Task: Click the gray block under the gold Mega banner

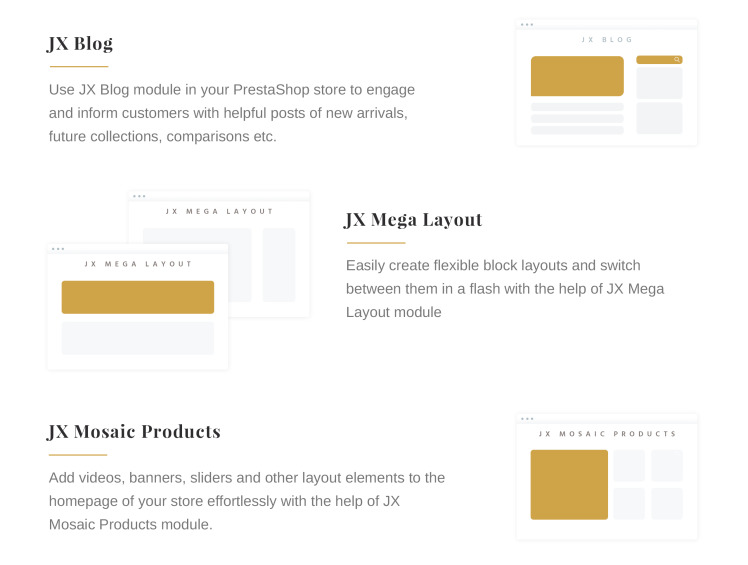Action: (x=138, y=338)
